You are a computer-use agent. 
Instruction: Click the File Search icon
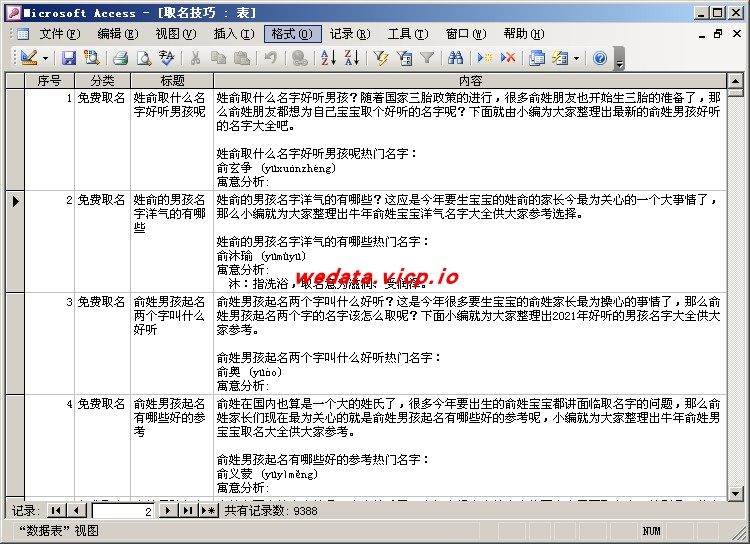click(91, 58)
